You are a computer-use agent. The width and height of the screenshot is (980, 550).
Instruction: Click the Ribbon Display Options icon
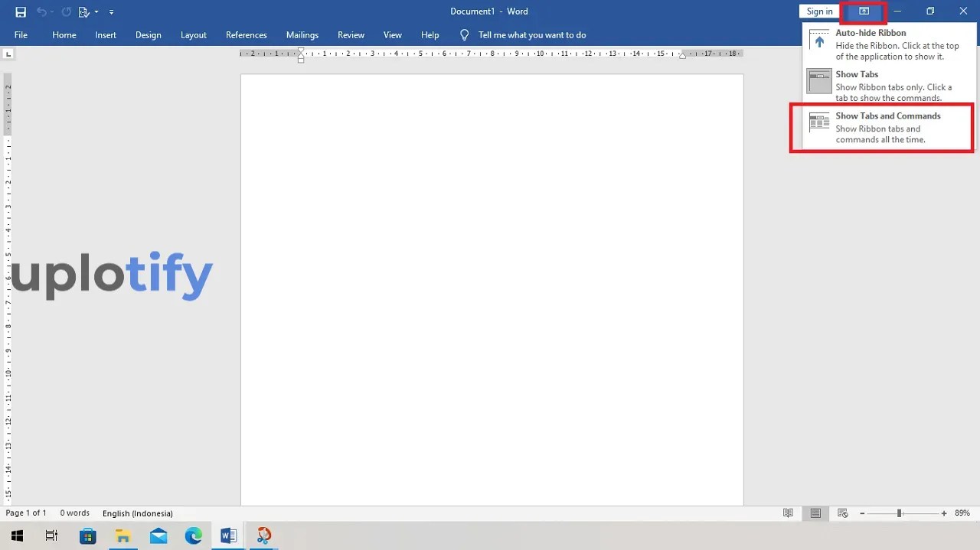(x=863, y=11)
